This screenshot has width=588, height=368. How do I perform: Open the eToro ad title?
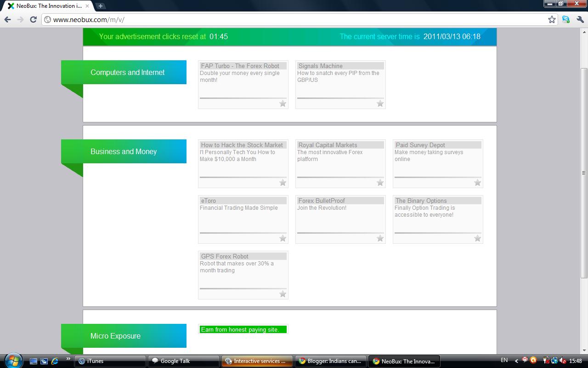coord(243,201)
